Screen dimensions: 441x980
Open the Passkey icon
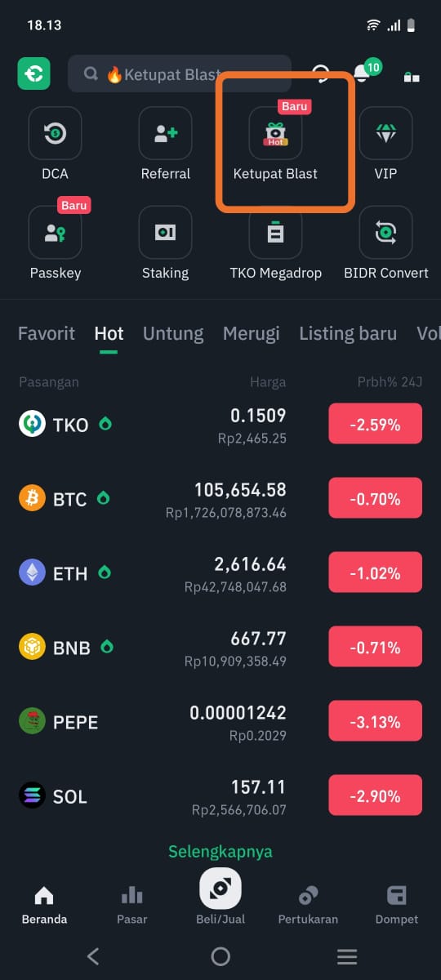point(55,232)
